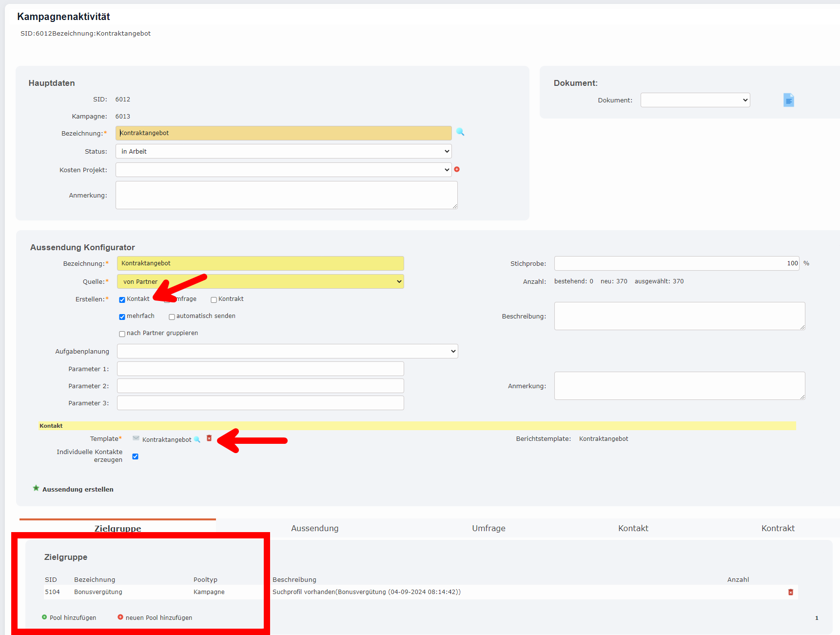Click into the Parameter 1 text field

tap(260, 369)
